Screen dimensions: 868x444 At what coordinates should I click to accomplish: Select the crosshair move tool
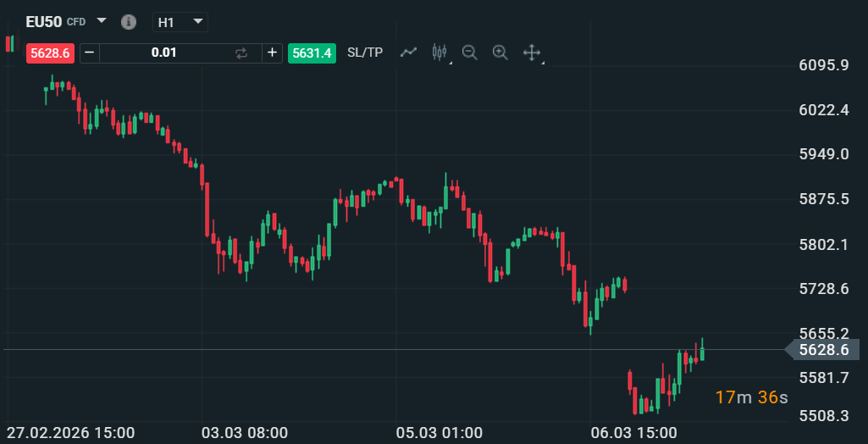(532, 53)
